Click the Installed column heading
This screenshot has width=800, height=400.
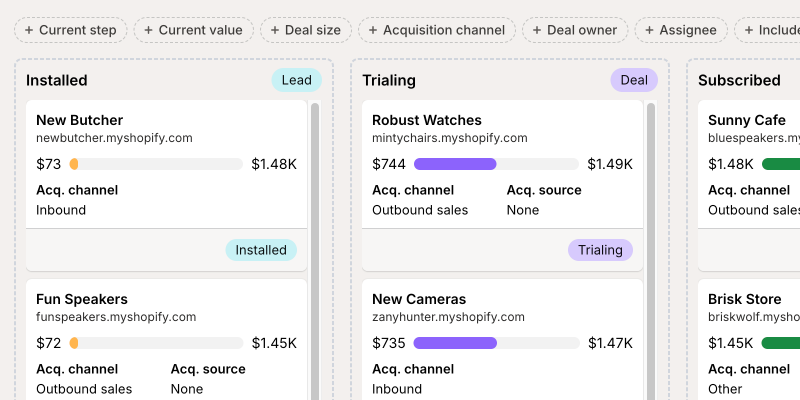(57, 81)
